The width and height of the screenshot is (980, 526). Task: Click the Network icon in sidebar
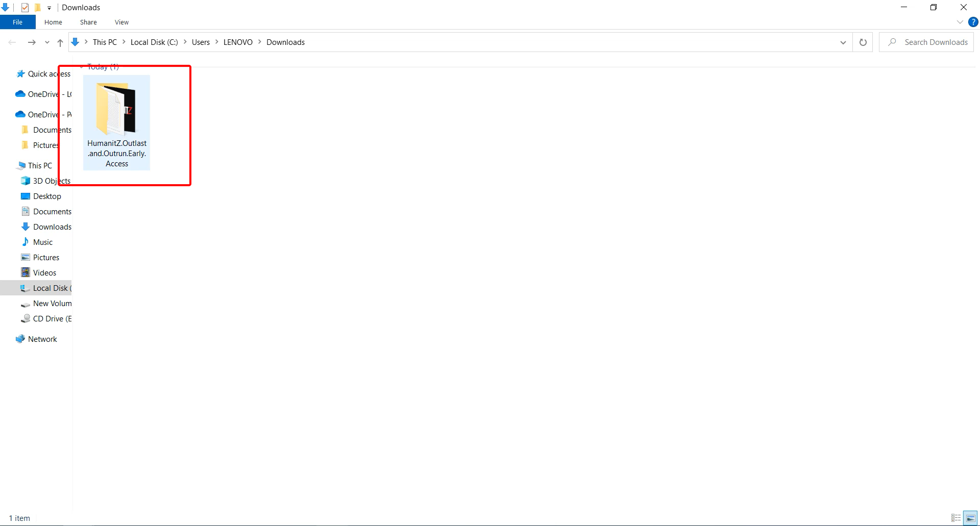tap(20, 339)
